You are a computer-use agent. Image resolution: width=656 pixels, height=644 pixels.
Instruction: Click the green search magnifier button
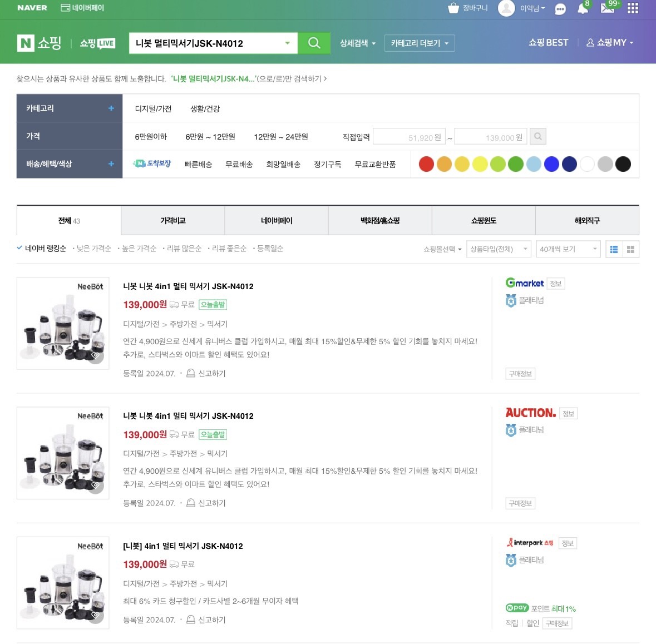(314, 43)
